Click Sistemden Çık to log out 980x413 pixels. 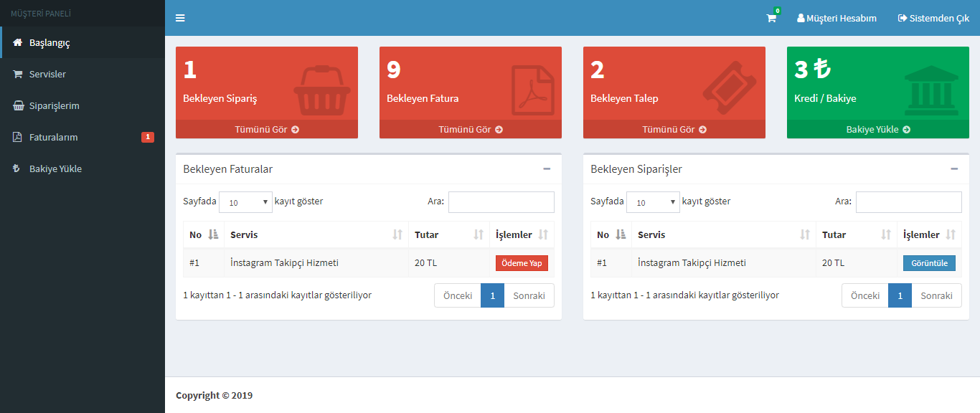933,18
